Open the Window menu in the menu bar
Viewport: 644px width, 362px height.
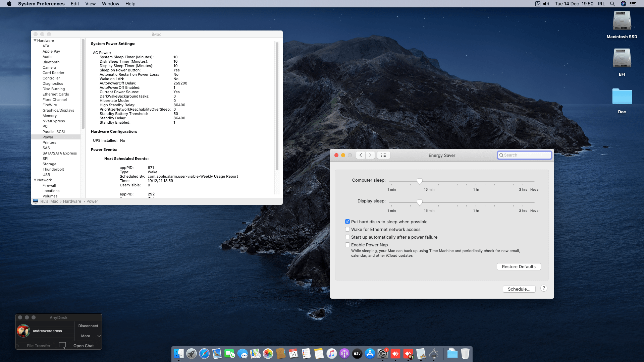coord(110,4)
